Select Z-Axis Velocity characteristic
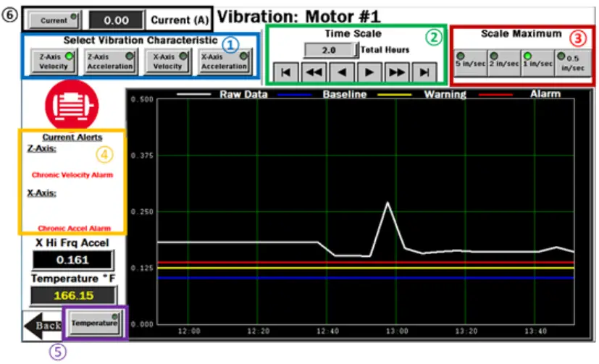Viewport: 599px width, 364px height. pos(54,62)
